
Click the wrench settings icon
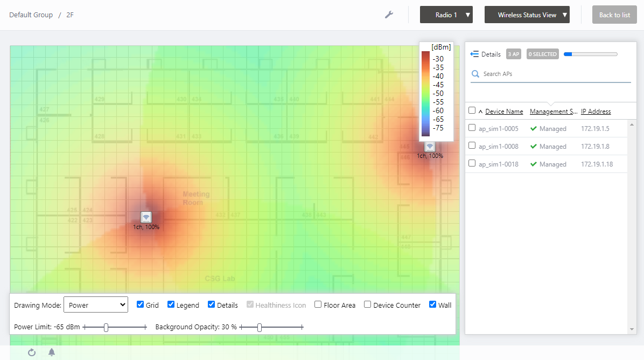coord(389,15)
